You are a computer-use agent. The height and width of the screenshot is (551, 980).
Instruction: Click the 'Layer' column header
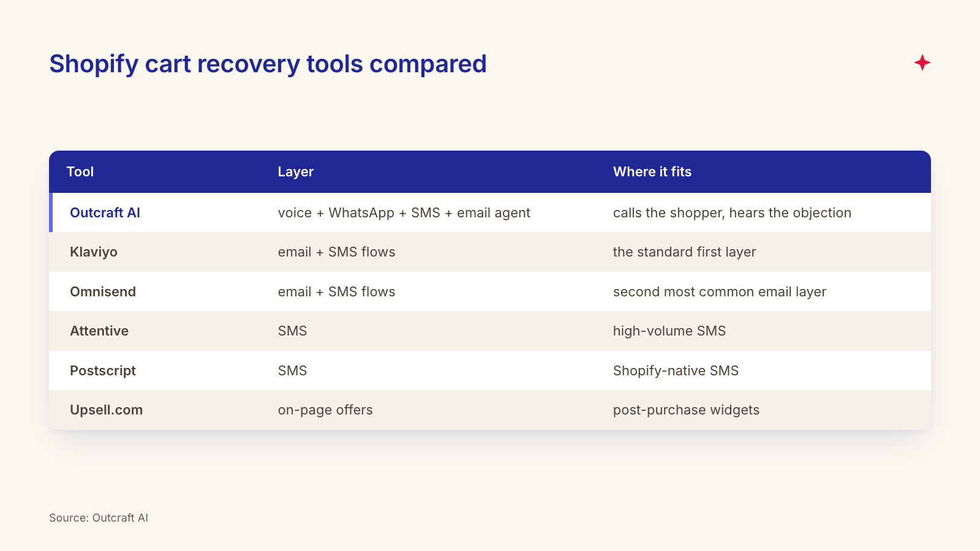click(x=295, y=172)
